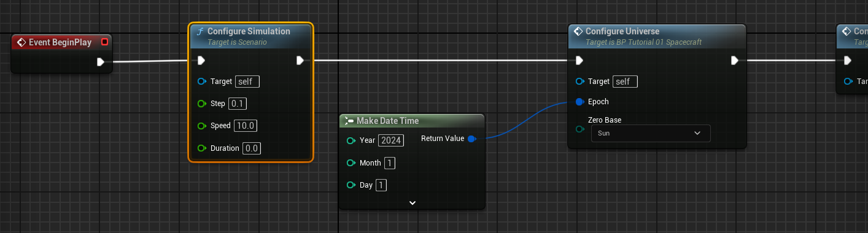
Task: Click the Epoch input pin
Action: click(579, 102)
